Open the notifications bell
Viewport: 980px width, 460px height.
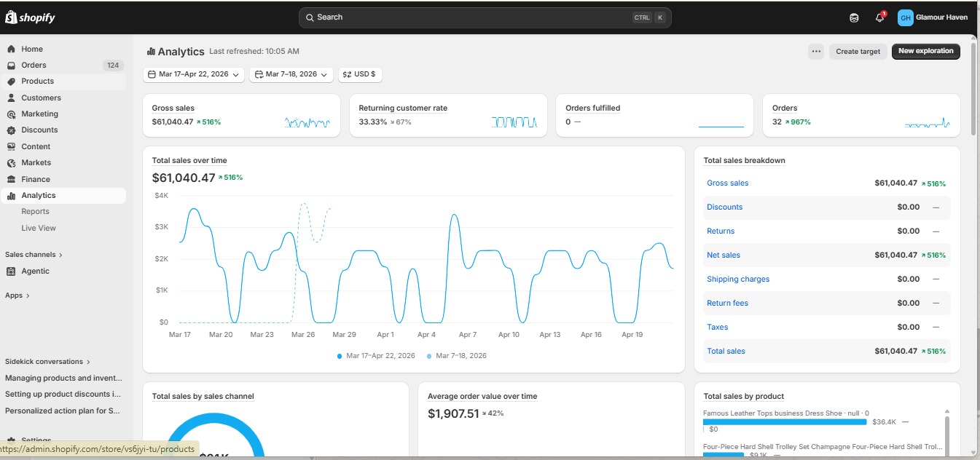879,17
